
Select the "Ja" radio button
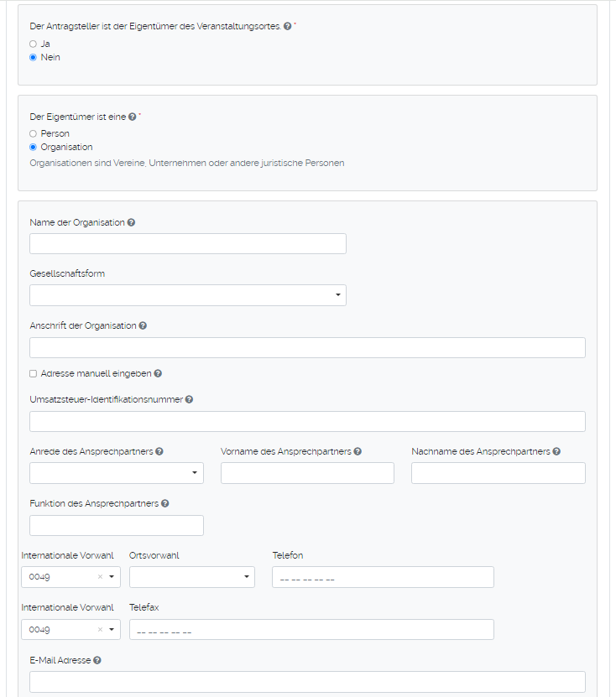33,43
